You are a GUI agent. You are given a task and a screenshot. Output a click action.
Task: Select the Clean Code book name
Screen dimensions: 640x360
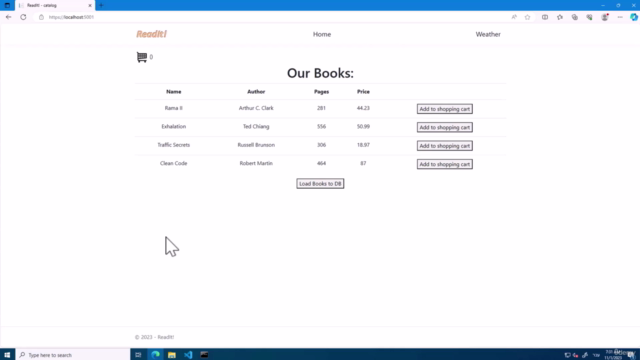point(173,163)
